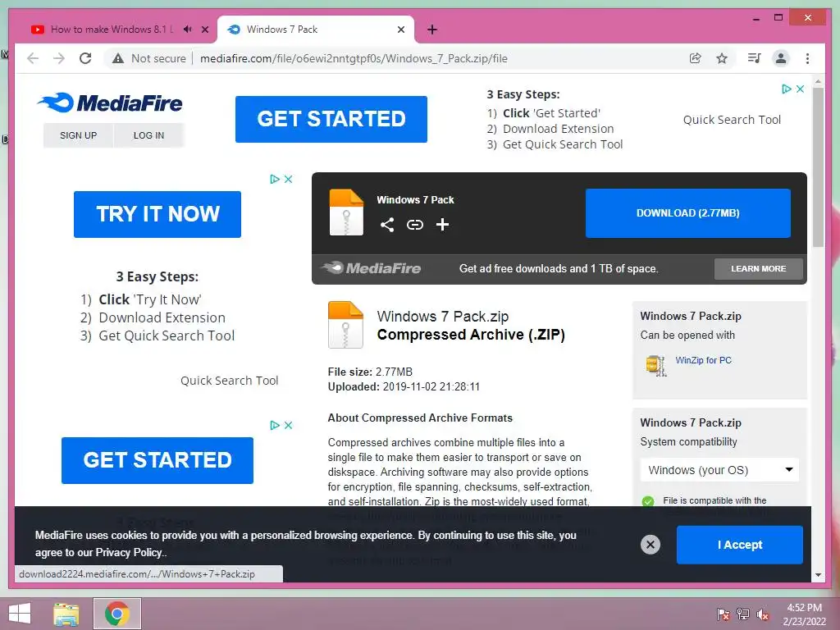Click LOG IN
This screenshot has width=840, height=630.
pos(149,135)
